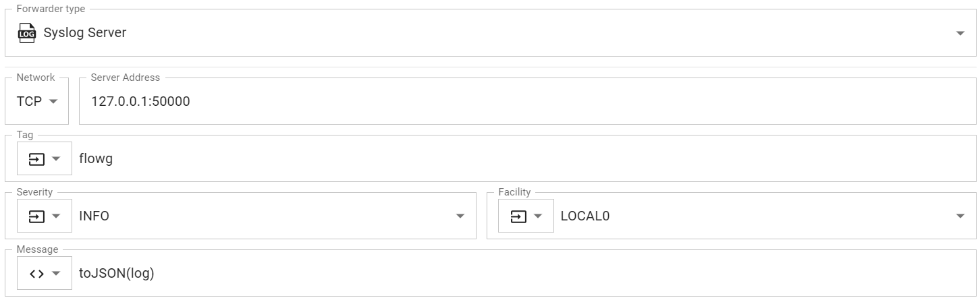Click the Tag static-input mode icon

click(x=36, y=159)
